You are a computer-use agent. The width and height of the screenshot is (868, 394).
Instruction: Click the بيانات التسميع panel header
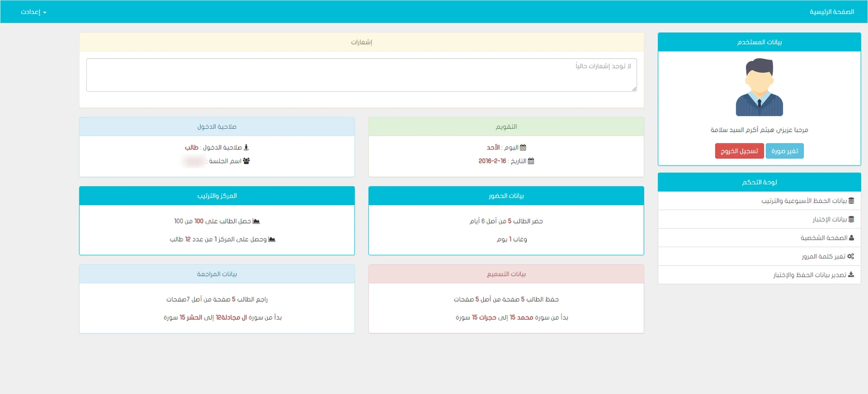(506, 274)
